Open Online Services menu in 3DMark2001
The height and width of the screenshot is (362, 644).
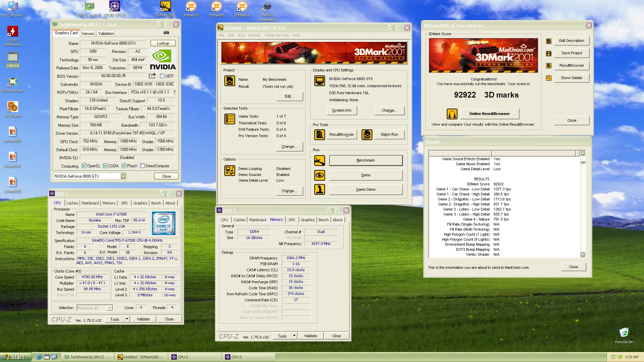(276, 35)
